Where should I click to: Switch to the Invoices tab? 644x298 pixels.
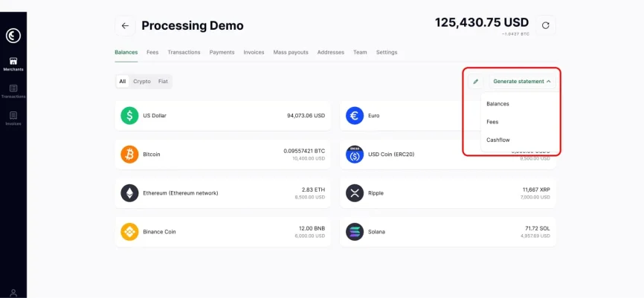point(254,53)
